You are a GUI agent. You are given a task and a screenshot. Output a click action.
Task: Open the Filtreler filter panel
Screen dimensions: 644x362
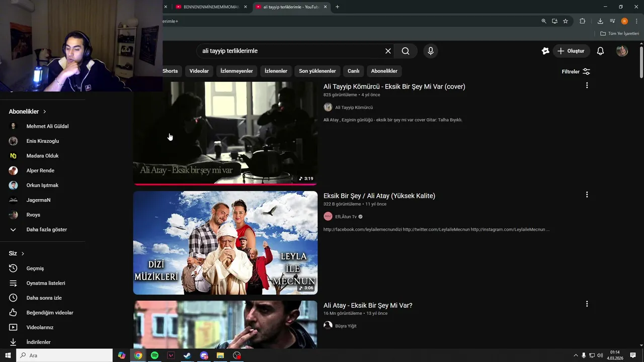pyautogui.click(x=576, y=71)
